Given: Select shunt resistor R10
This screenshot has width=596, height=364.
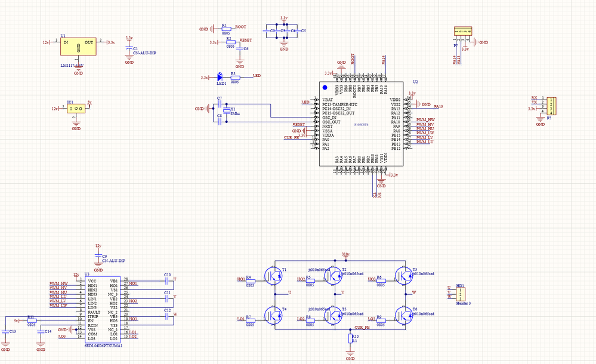Looking at the screenshot, I should pyautogui.click(x=350, y=338).
